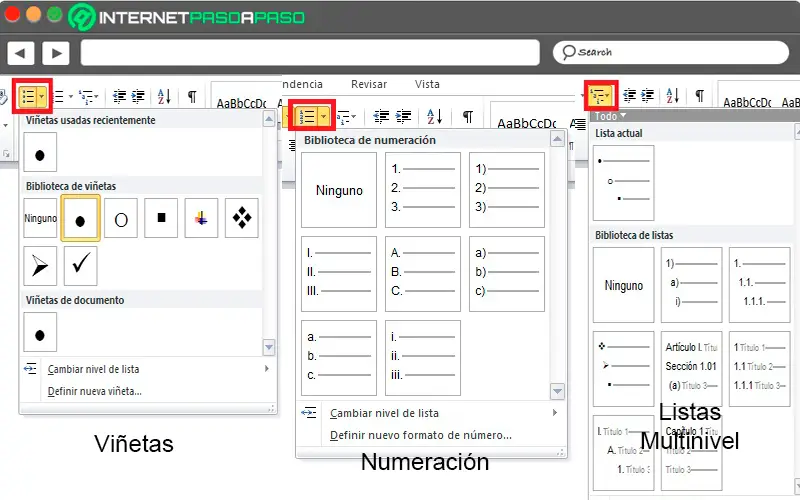Image resolution: width=800 pixels, height=500 pixels.
Task: Click increase indent icon above the multilevel panel
Action: (647, 95)
